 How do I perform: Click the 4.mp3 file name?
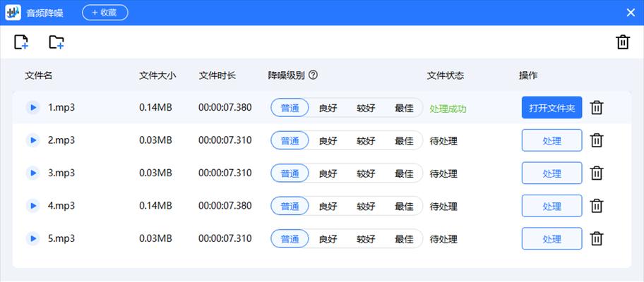(61, 206)
